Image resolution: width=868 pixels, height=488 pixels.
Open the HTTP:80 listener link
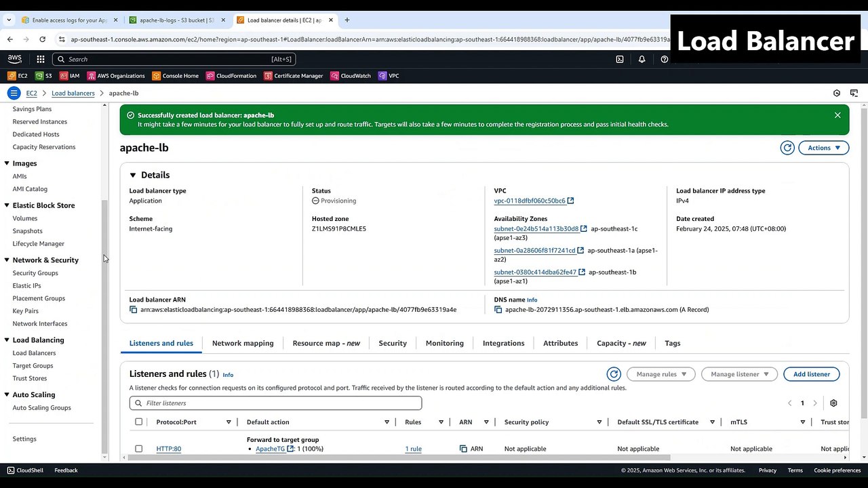[x=169, y=449]
